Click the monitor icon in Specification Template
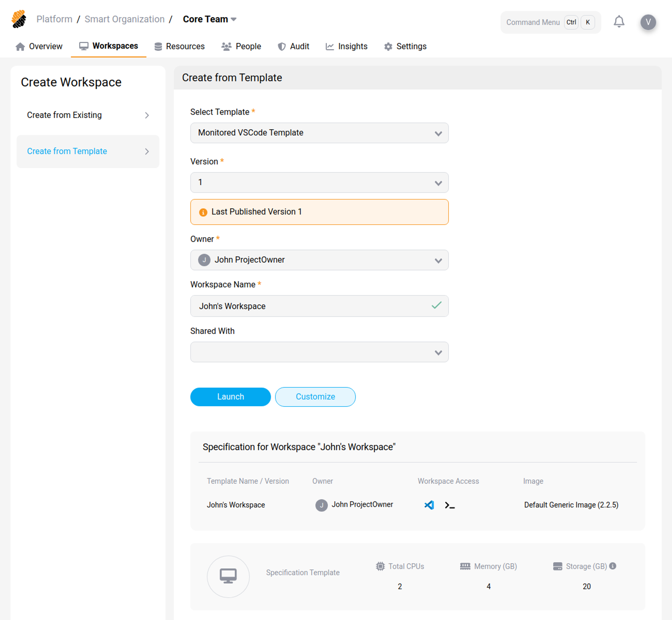This screenshot has width=672, height=620. [x=228, y=576]
